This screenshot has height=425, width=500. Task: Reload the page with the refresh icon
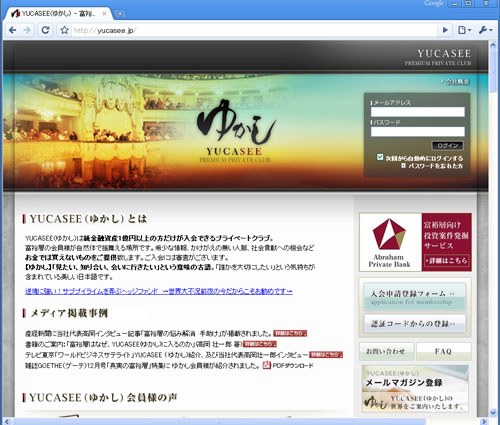45,30
